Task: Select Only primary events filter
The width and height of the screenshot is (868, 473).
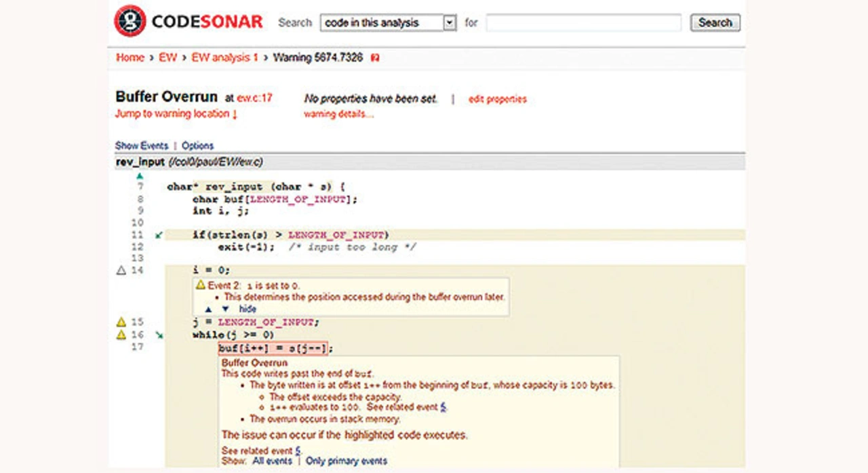Action: (346, 461)
